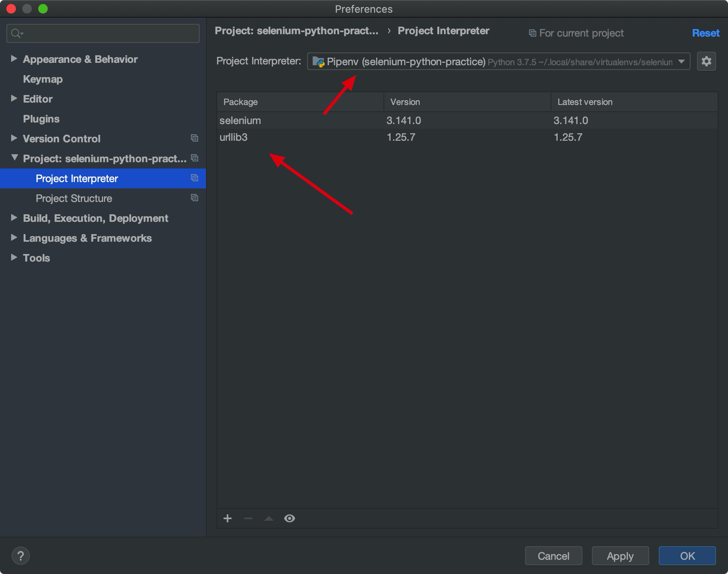Click urllib3 installed version 1.25.7 cell
Image resolution: width=728 pixels, height=574 pixels.
(x=401, y=137)
